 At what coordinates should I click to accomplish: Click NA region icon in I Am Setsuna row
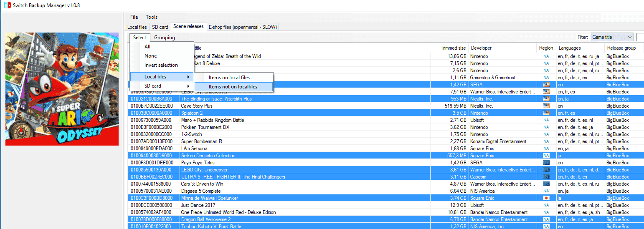(546, 148)
